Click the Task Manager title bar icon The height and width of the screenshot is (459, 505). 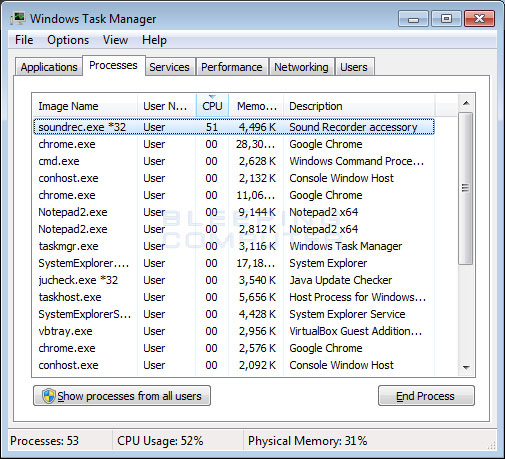18,18
